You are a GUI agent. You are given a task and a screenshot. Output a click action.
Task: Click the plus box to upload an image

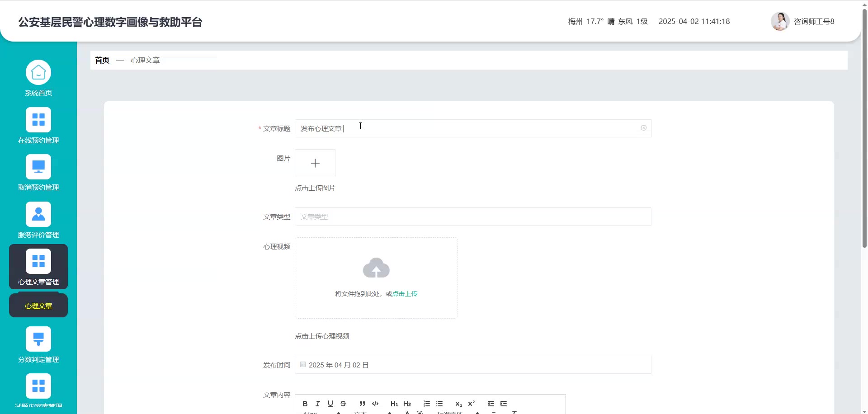tap(315, 163)
